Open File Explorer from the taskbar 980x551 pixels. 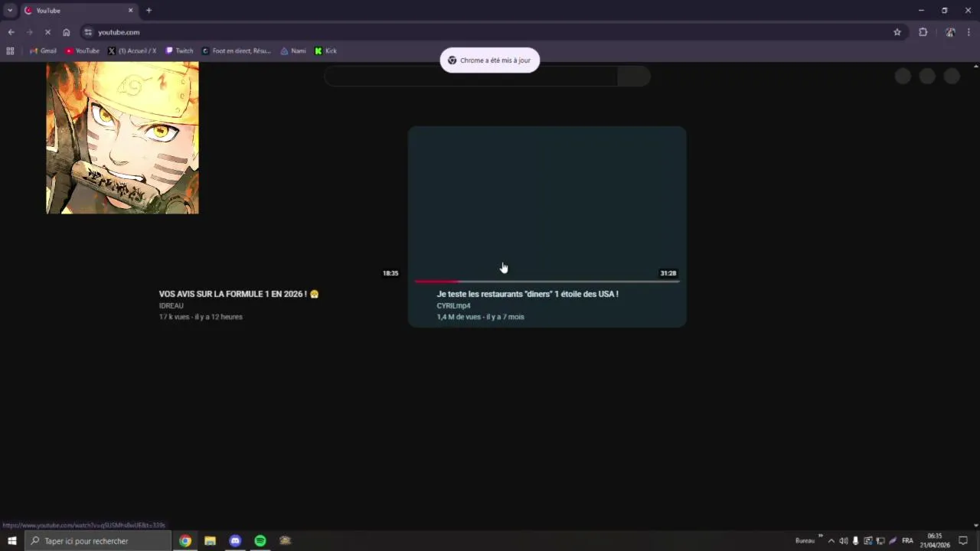[x=210, y=541]
